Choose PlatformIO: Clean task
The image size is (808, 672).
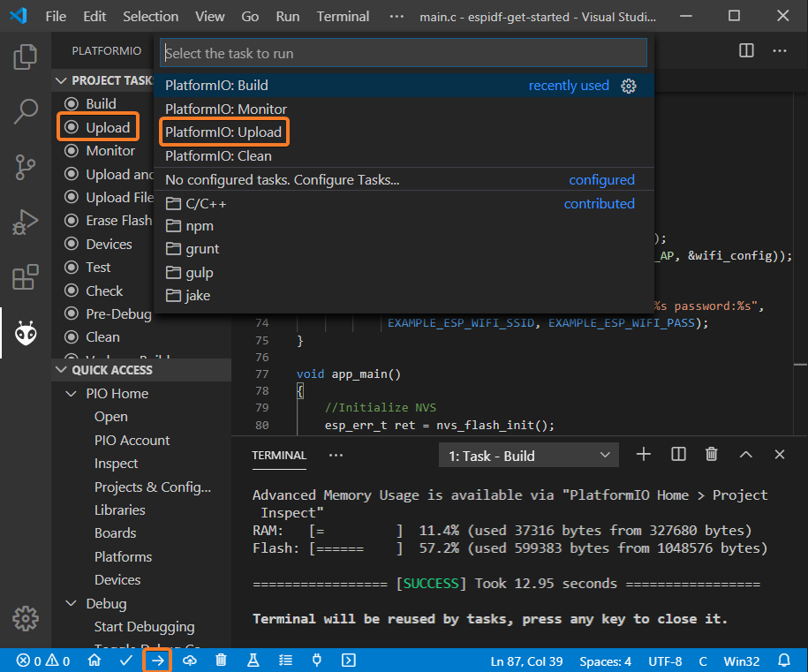404,156
